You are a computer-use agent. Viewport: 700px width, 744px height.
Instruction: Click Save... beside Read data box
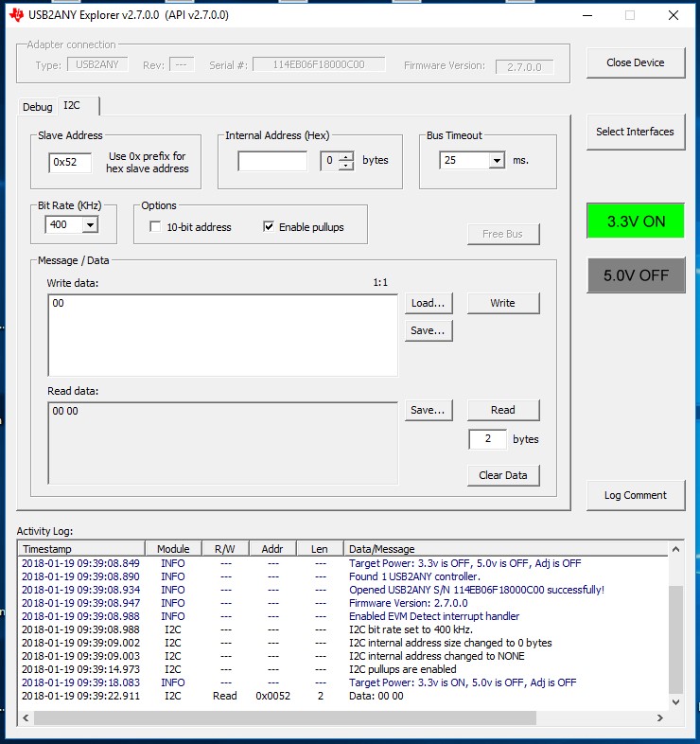click(429, 410)
